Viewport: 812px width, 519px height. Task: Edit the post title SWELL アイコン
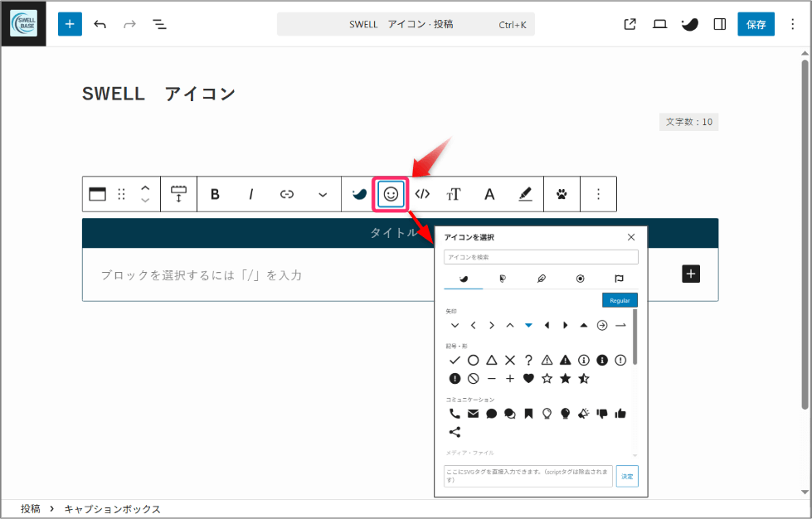159,94
